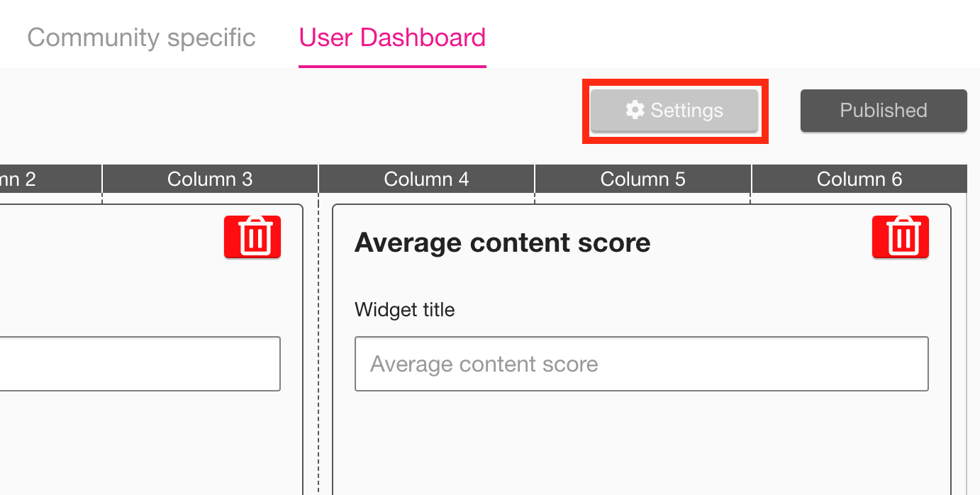Click the Column 6 header

click(x=859, y=179)
